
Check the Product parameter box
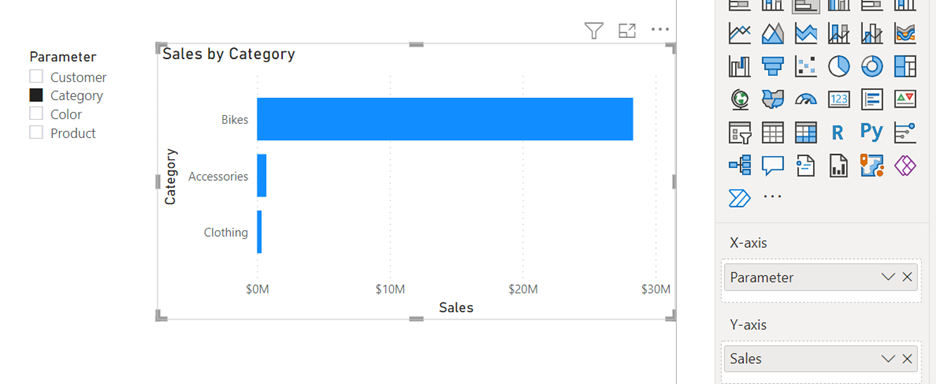(x=36, y=131)
